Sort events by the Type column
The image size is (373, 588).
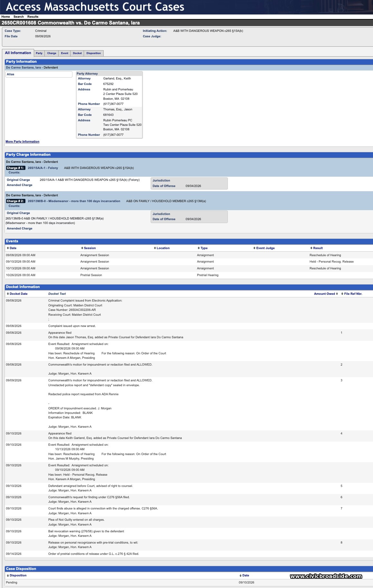203,248
